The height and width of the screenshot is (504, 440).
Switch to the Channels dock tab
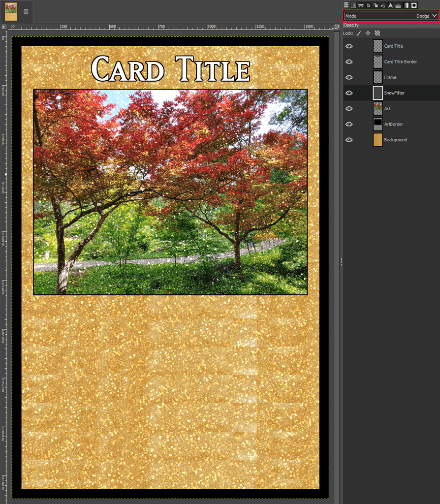[x=353, y=5]
